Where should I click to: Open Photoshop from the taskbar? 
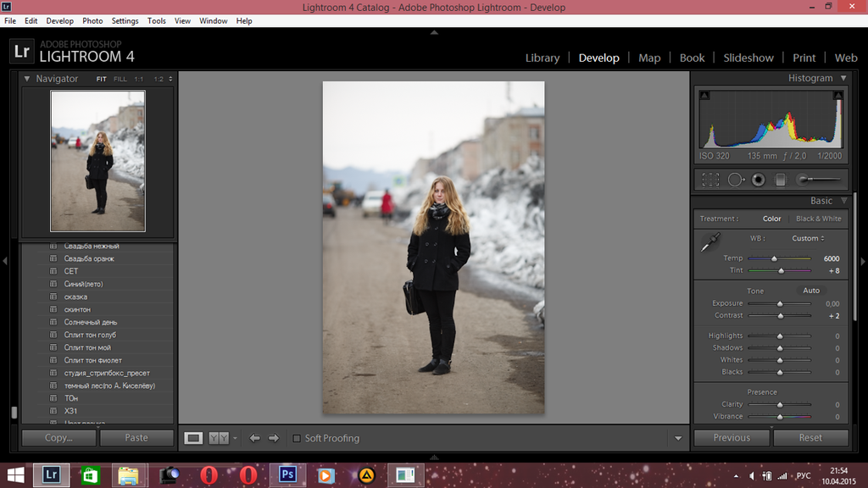click(287, 474)
